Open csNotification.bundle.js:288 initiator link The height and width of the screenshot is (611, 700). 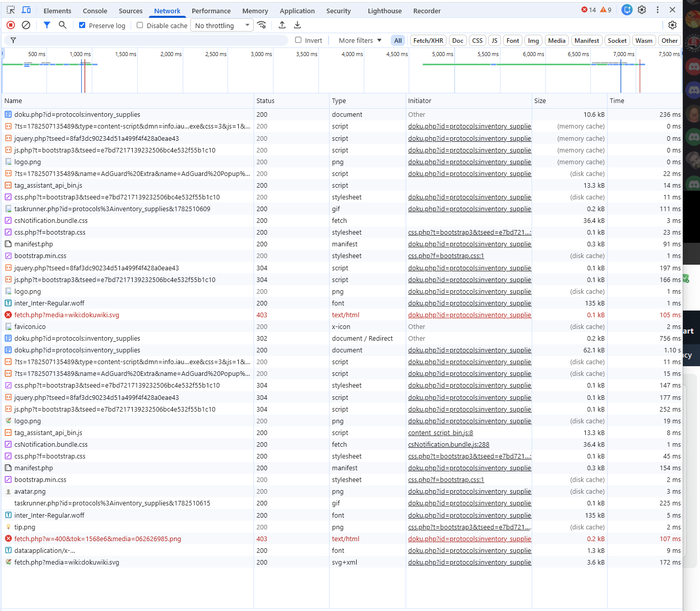click(x=448, y=444)
